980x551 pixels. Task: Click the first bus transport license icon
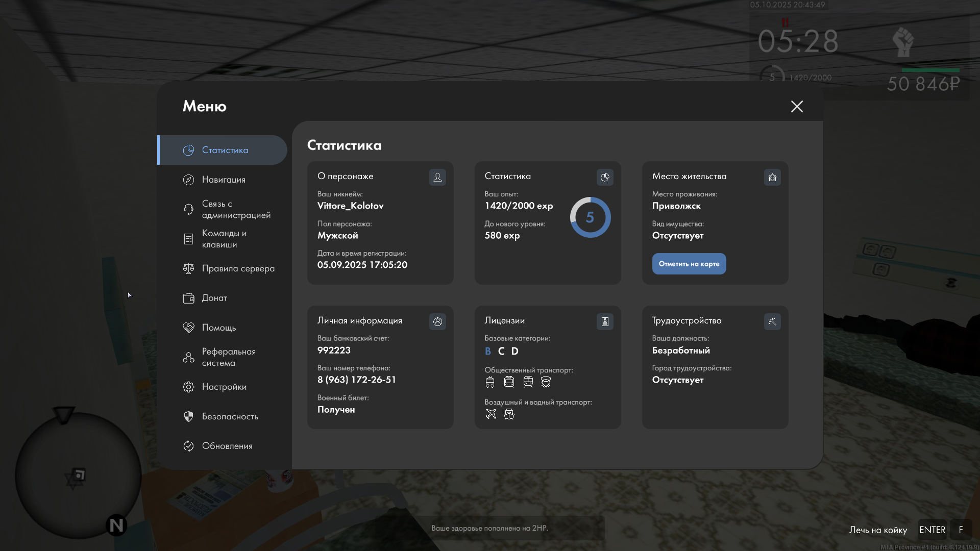[x=490, y=382]
